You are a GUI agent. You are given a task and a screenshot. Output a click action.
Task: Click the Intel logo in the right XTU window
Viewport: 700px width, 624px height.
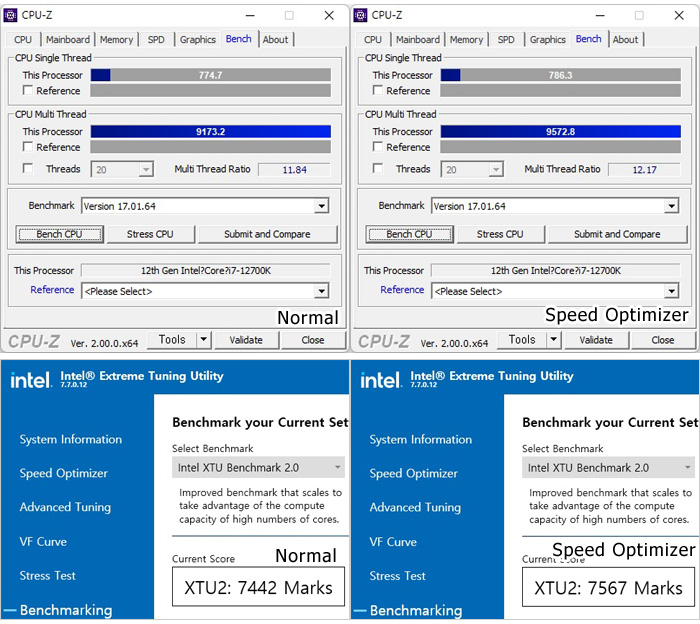(x=381, y=380)
